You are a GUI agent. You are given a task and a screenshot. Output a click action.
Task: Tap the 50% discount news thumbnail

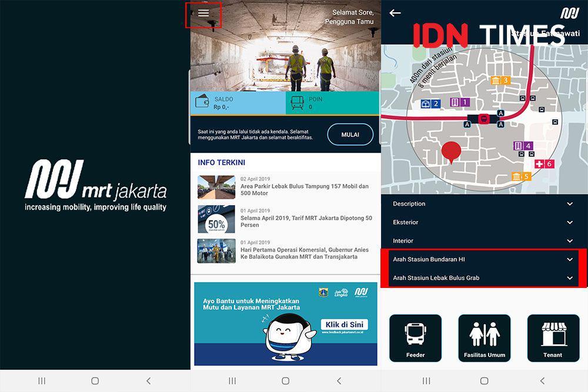216,219
